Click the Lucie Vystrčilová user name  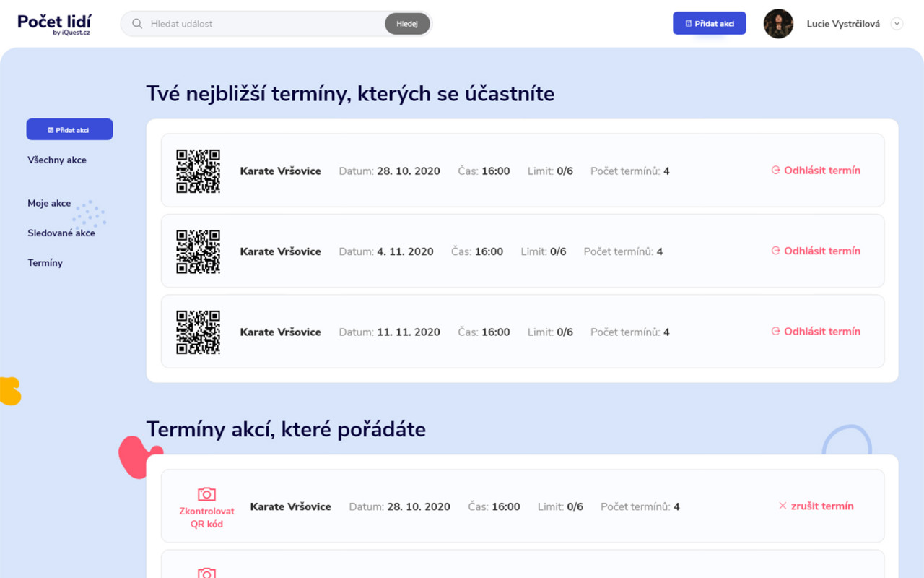[843, 24]
